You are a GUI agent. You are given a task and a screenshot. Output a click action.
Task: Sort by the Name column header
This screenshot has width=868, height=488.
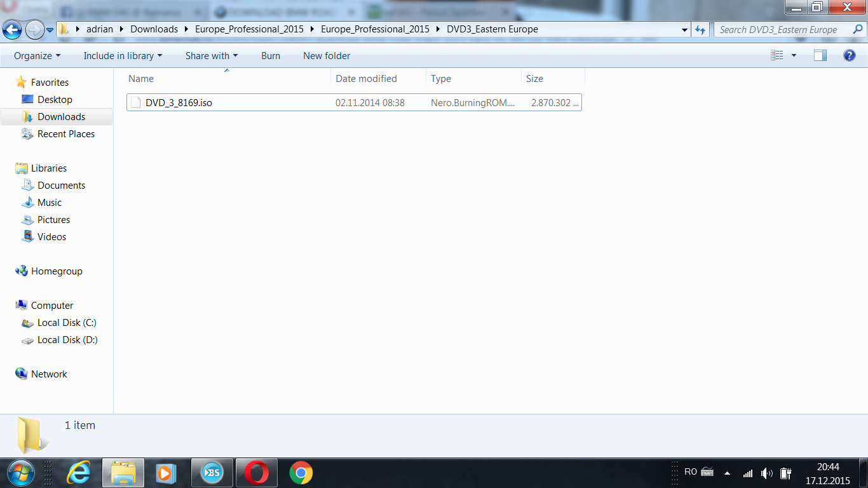pyautogui.click(x=228, y=79)
